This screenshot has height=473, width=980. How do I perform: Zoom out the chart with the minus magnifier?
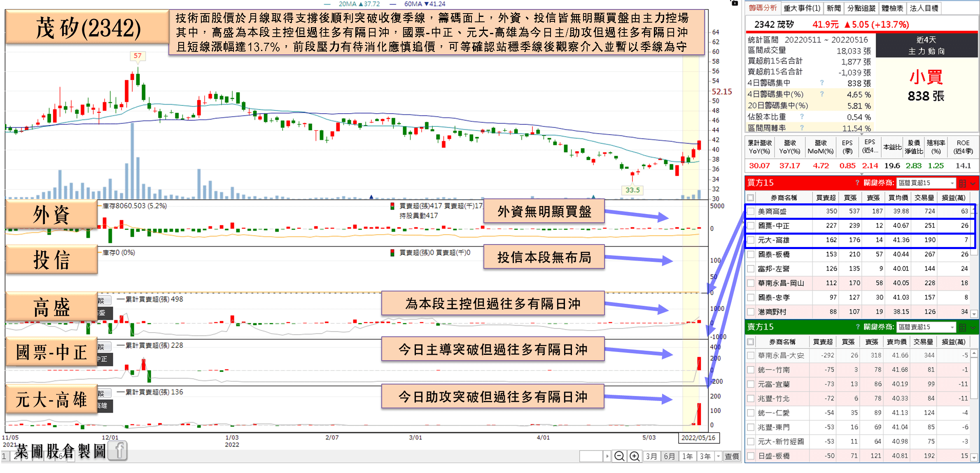point(619,456)
